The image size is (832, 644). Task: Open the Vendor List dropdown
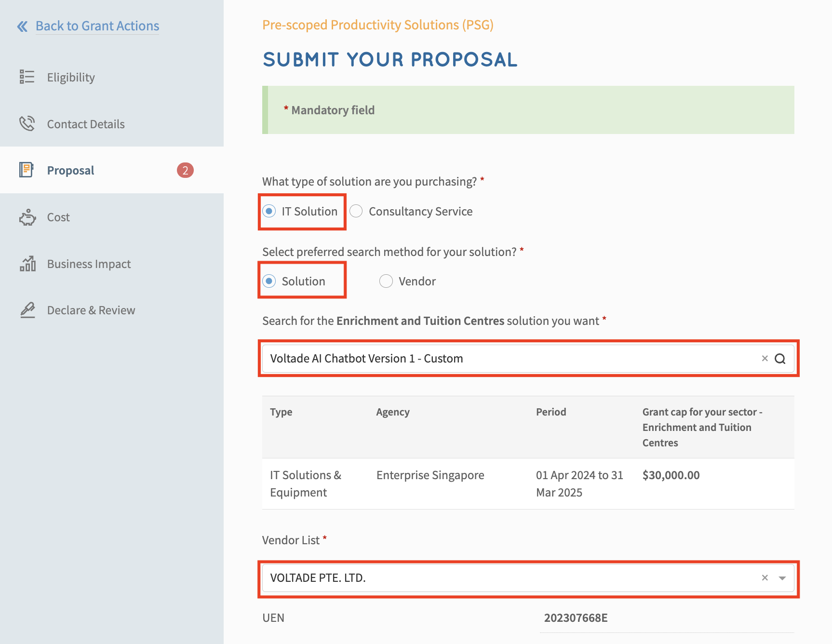pos(528,578)
